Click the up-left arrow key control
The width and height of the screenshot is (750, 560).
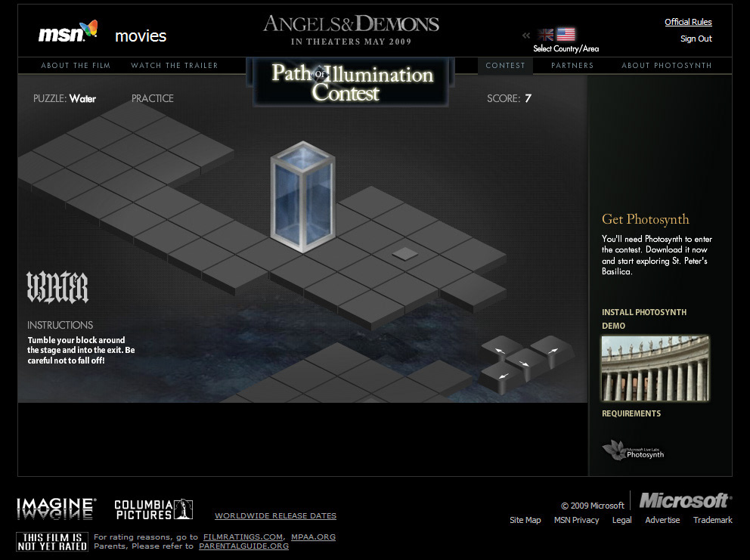[500, 349]
